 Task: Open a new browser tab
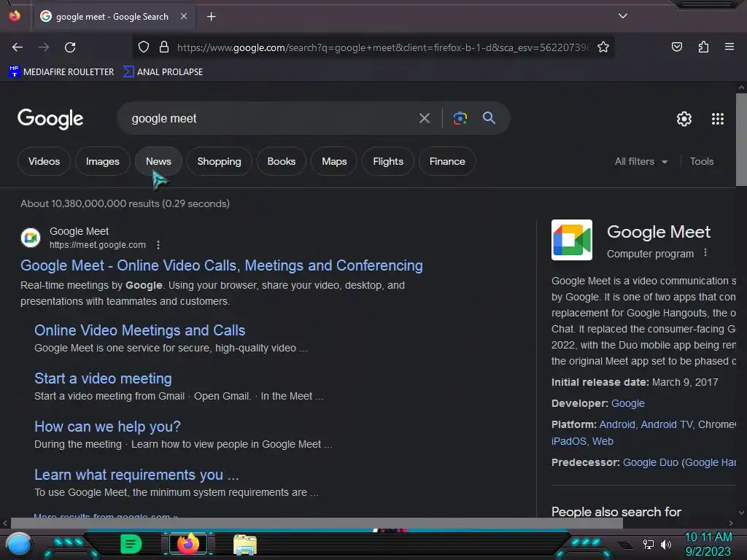click(211, 17)
